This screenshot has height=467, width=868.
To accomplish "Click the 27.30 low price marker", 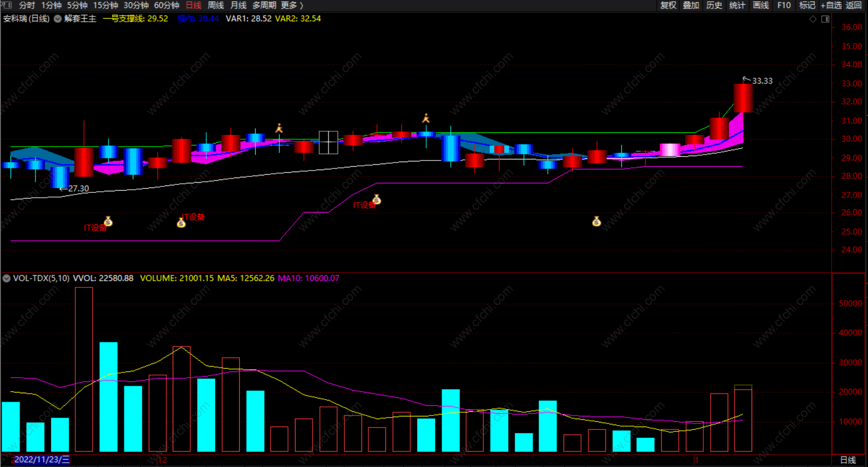I will point(79,189).
